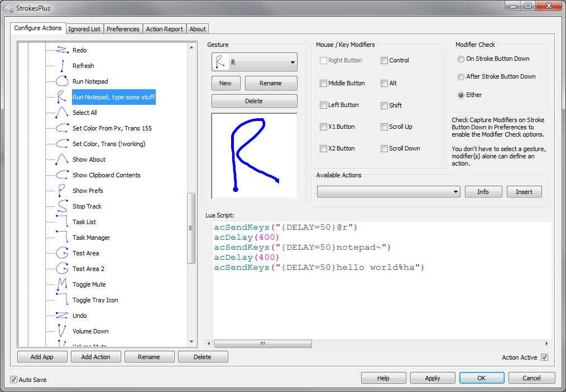The image size is (566, 392).
Task: Open the Ignored List tab
Action: [x=84, y=29]
